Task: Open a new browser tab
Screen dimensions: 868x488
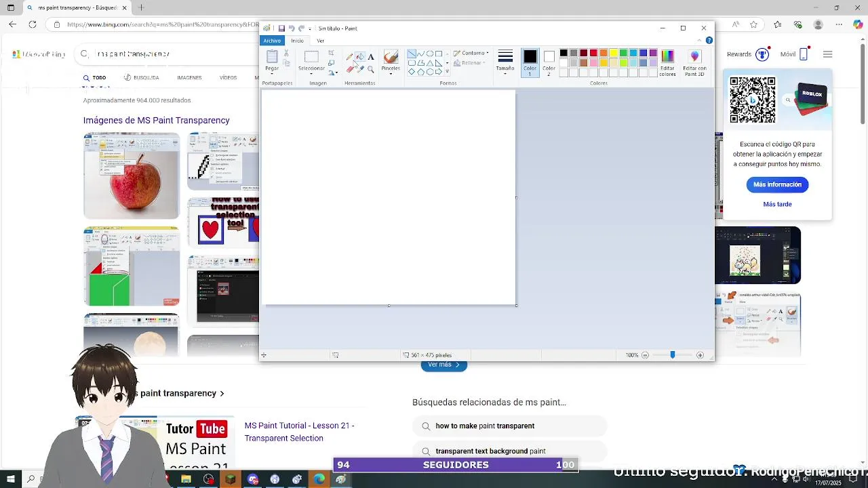Action: pyautogui.click(x=141, y=7)
